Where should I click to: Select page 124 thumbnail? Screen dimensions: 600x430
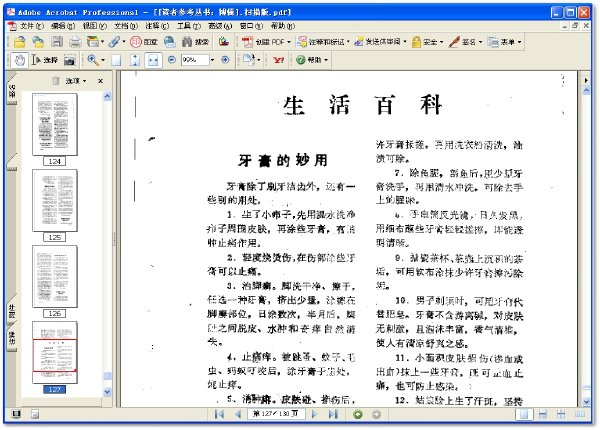pyautogui.click(x=55, y=124)
